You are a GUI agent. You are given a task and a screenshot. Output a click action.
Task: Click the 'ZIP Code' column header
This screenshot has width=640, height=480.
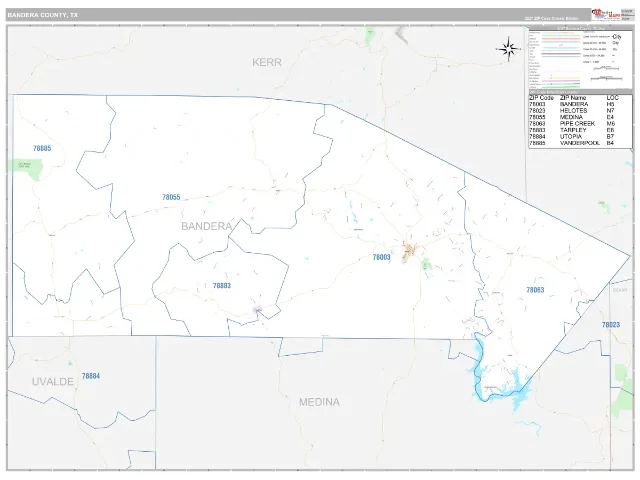(x=541, y=98)
